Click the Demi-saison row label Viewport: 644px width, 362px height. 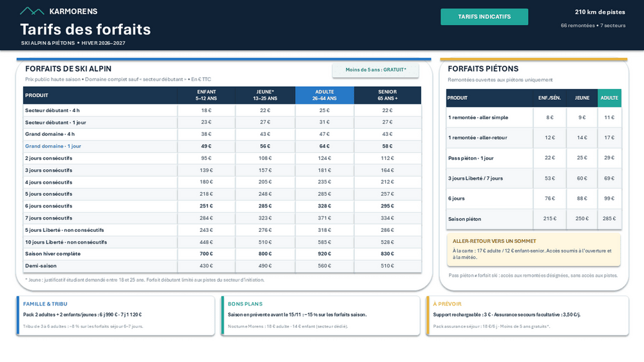tap(41, 266)
